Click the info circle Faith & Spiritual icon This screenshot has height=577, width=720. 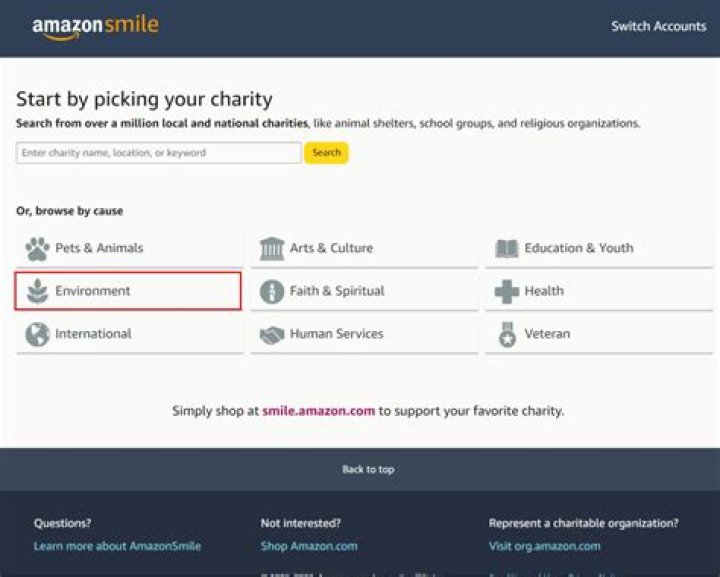[271, 291]
